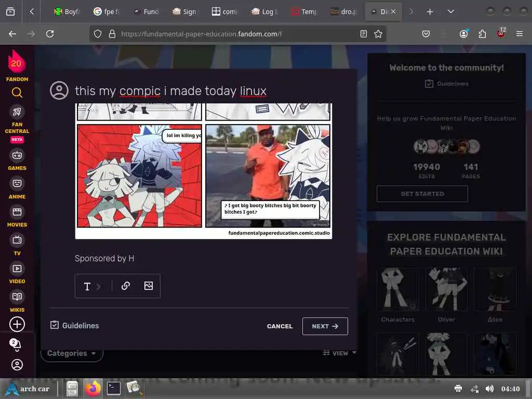Show site security padlock info
The width and height of the screenshot is (532, 399).
112,34
